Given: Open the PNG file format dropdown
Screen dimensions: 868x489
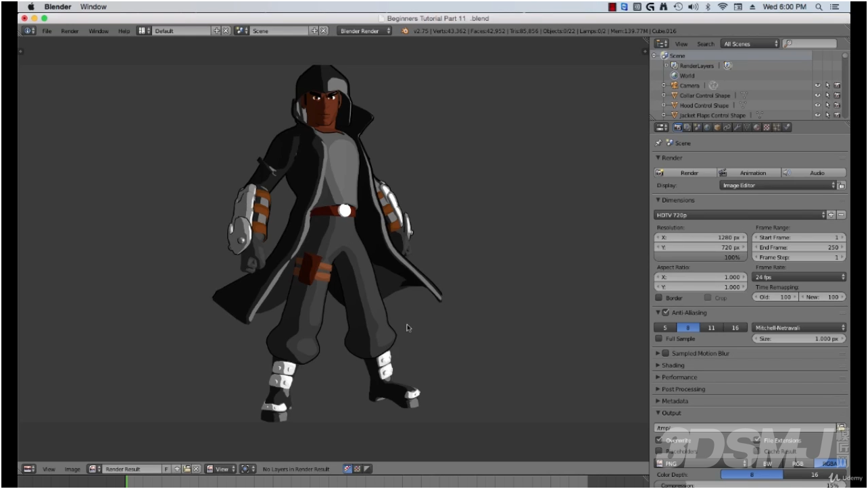Looking at the screenshot, I should click(702, 464).
